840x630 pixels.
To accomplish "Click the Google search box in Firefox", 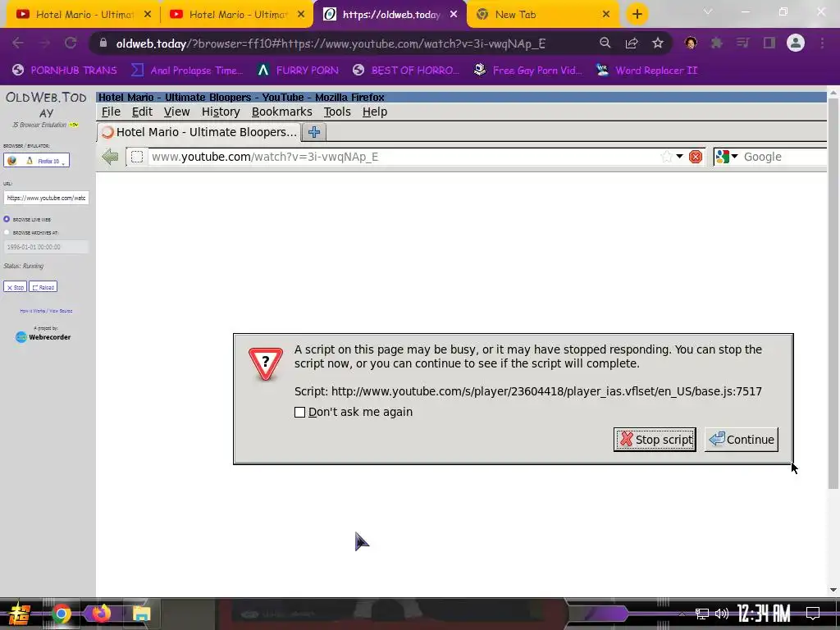I will (785, 157).
